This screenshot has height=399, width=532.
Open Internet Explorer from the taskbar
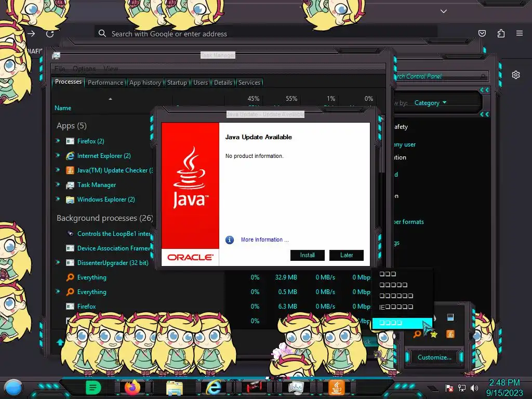coord(214,387)
